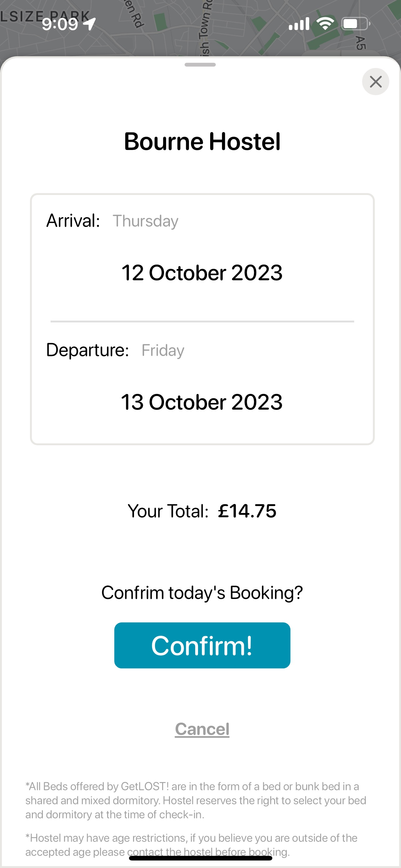Tap the Arrival: label
This screenshot has height=868, width=401.
(x=73, y=221)
